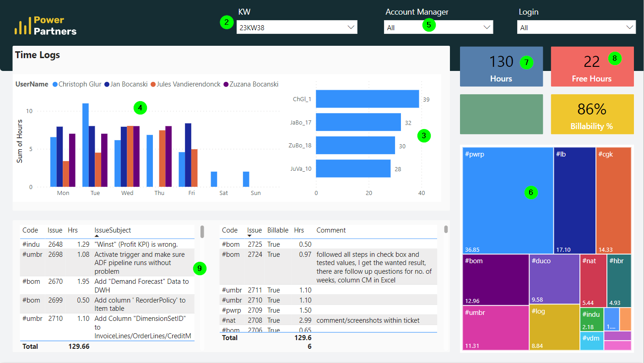Click the ZuBo_18 horizontal bar
The width and height of the screenshot is (644, 363).
pyautogui.click(x=355, y=146)
